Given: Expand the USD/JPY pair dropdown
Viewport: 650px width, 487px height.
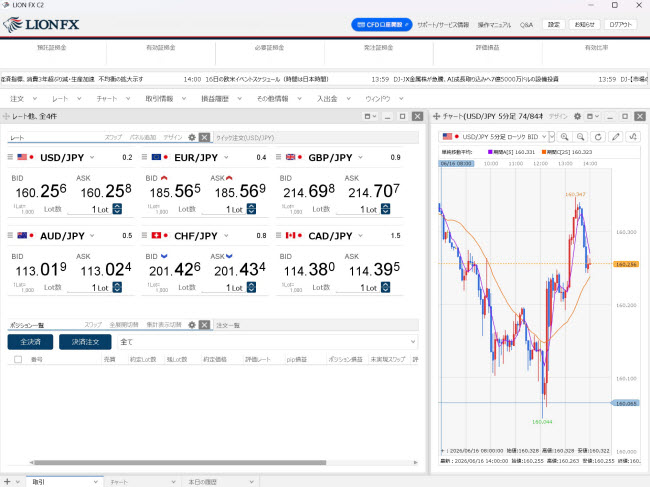Looking at the screenshot, I should tap(92, 157).
